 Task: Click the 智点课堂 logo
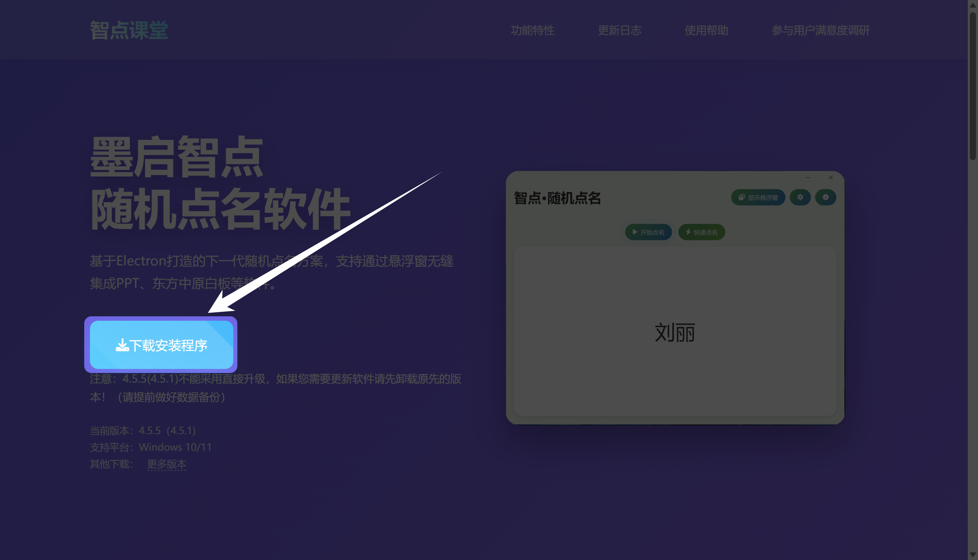pos(129,31)
